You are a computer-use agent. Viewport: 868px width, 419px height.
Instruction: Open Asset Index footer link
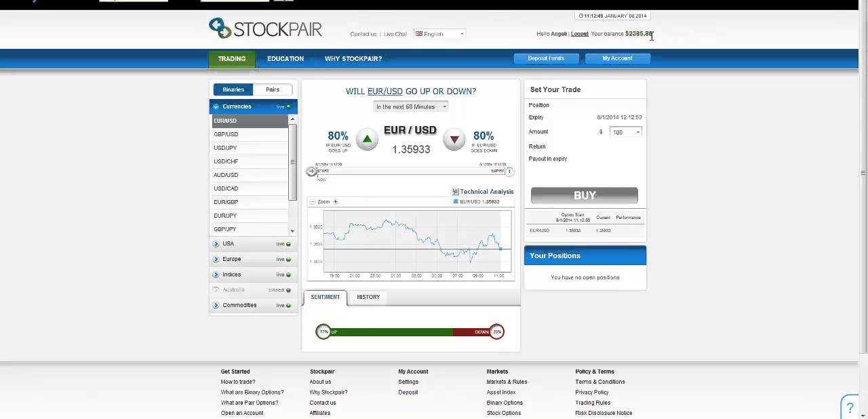[501, 393]
